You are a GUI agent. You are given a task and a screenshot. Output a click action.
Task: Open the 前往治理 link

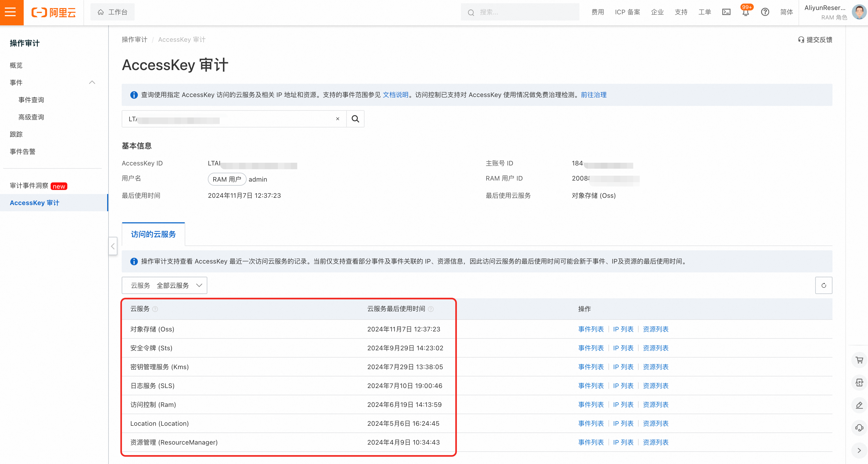pos(594,95)
